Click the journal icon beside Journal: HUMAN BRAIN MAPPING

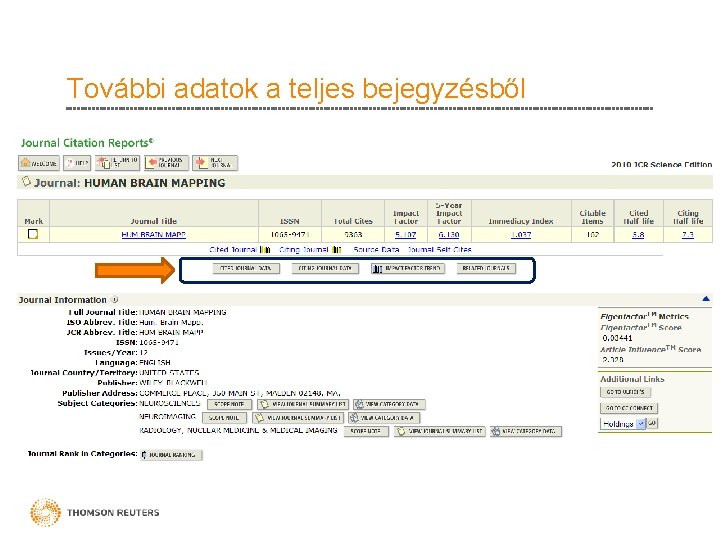coord(26,181)
